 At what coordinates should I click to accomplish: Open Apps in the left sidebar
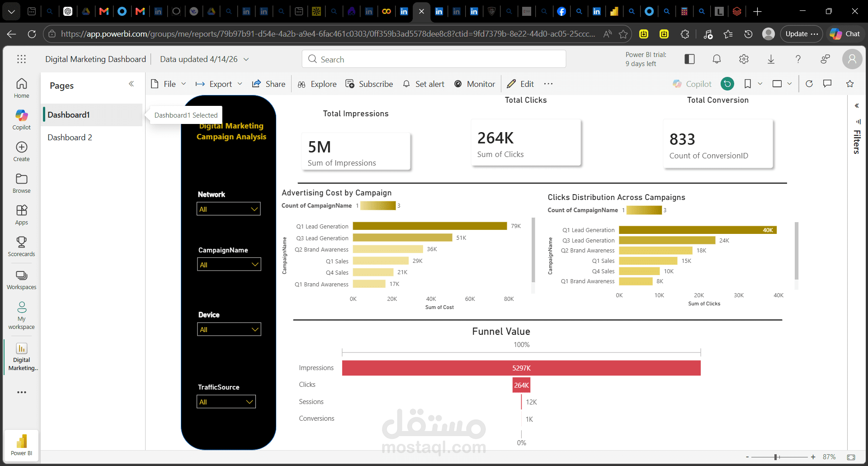(21, 215)
